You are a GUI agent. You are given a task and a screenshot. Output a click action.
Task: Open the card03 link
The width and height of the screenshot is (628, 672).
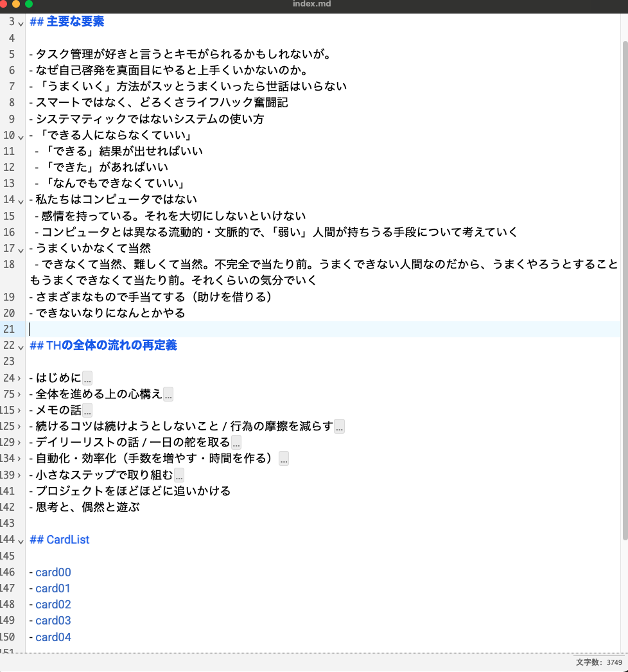tap(53, 620)
